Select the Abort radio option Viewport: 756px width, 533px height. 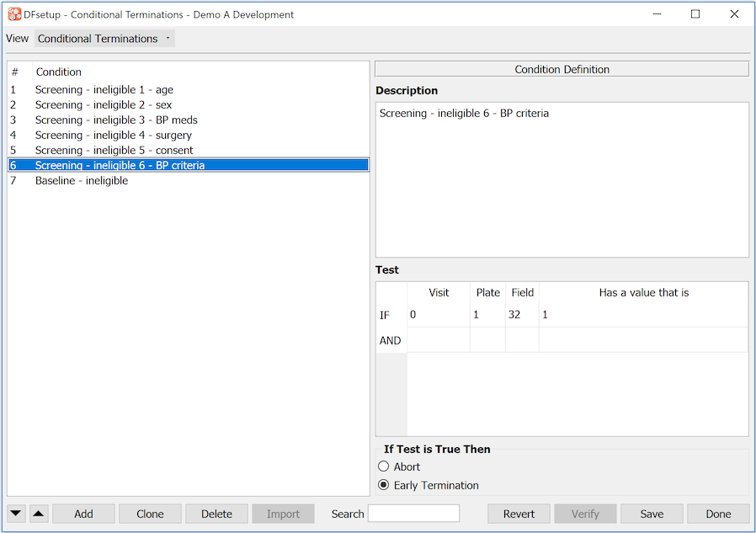point(384,466)
